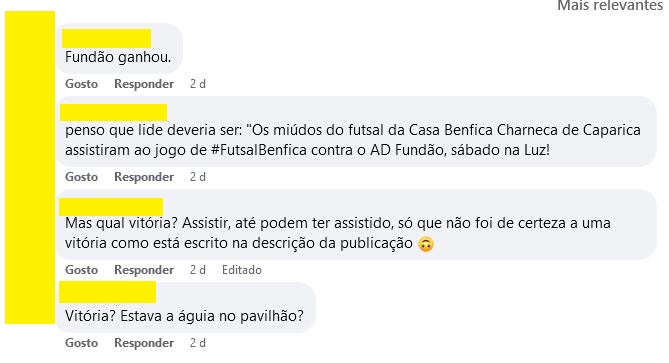The image size is (669, 363).
Task: Open the author name above "penso que lide deveria ser"
Action: coord(113,112)
